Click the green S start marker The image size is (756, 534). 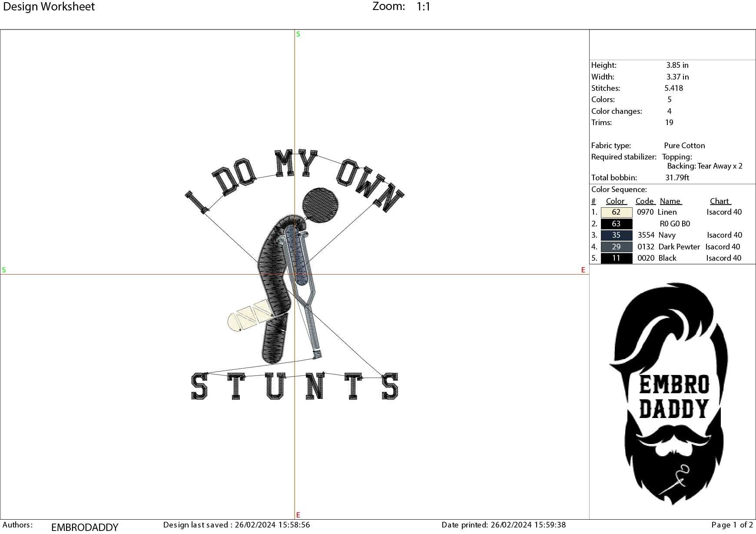[x=298, y=33]
